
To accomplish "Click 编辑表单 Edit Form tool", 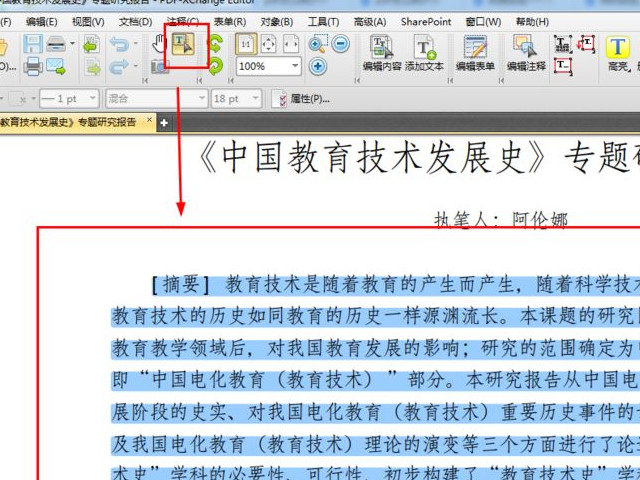I will 475,53.
